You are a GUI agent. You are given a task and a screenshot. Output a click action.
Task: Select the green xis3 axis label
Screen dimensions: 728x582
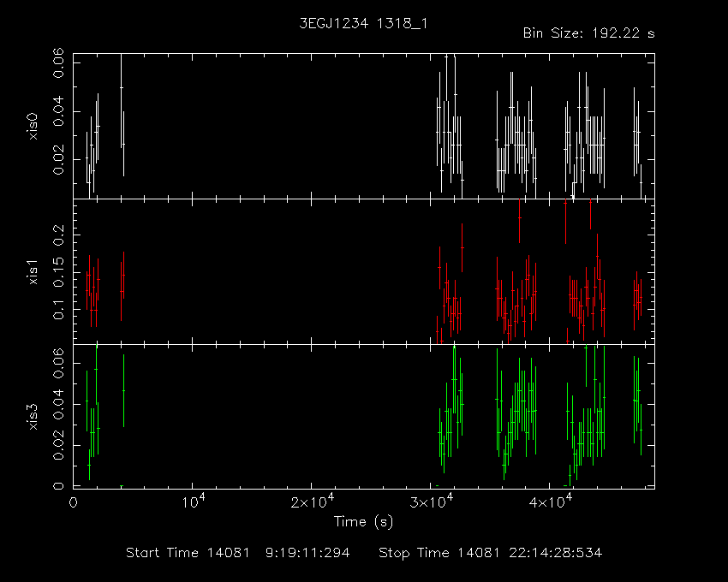pyautogui.click(x=33, y=417)
